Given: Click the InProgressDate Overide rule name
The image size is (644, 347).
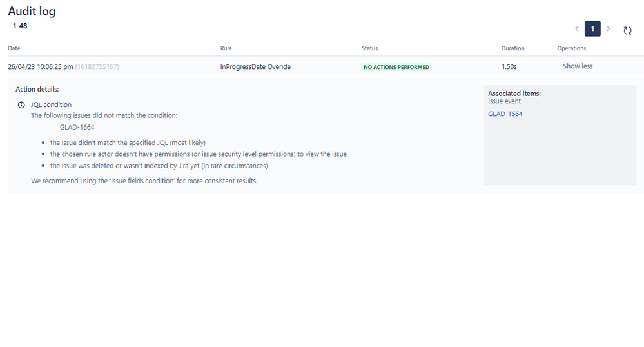Looking at the screenshot, I should pos(255,66).
